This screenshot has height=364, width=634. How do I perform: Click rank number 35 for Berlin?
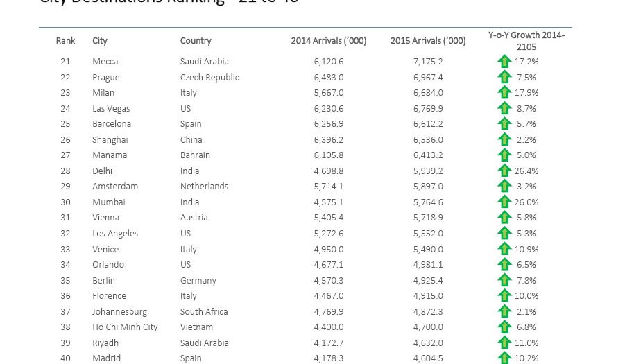point(65,280)
